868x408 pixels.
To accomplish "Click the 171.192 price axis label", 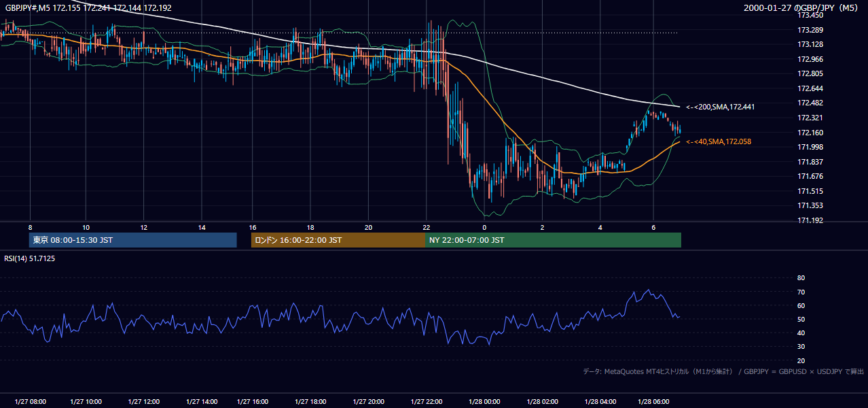I will (810, 220).
